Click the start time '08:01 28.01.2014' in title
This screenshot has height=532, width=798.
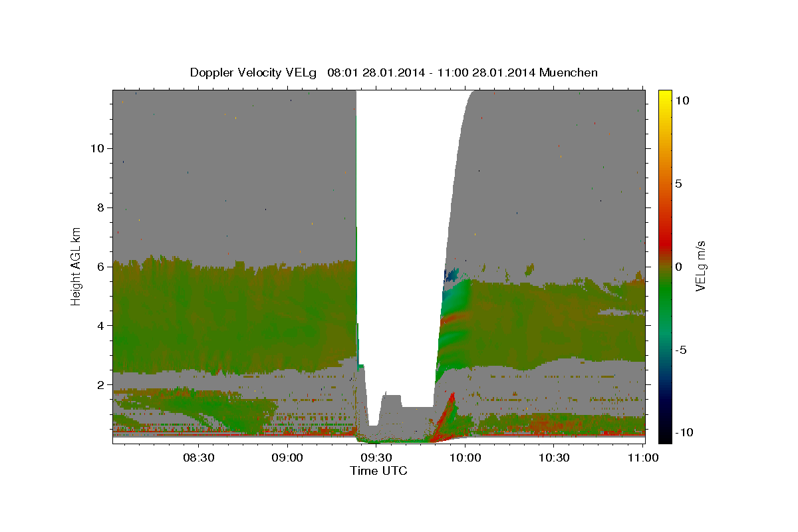click(x=374, y=72)
